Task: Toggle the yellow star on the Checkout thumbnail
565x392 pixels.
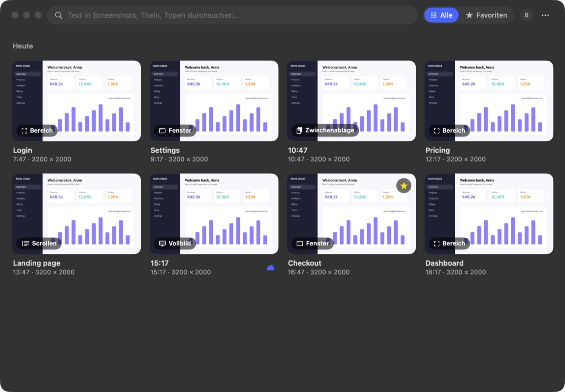Action: tap(404, 186)
